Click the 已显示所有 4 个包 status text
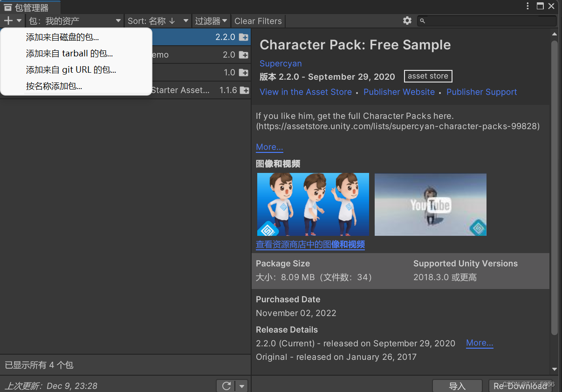Screen dimensions: 562x392 click(39, 365)
